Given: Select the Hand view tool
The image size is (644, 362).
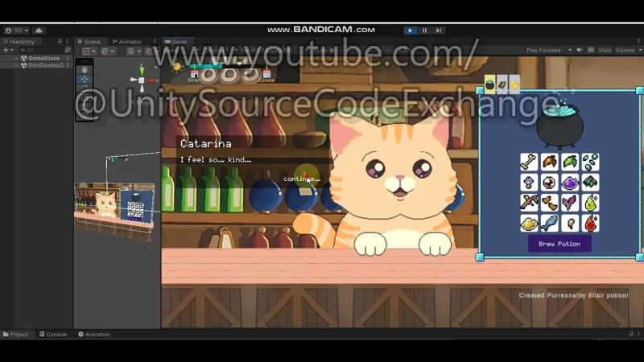Looking at the screenshot, I should tap(85, 70).
